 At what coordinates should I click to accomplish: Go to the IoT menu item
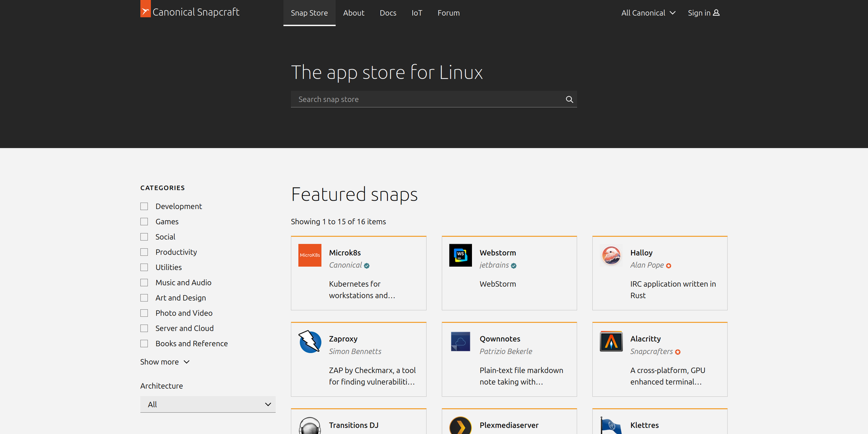(417, 13)
